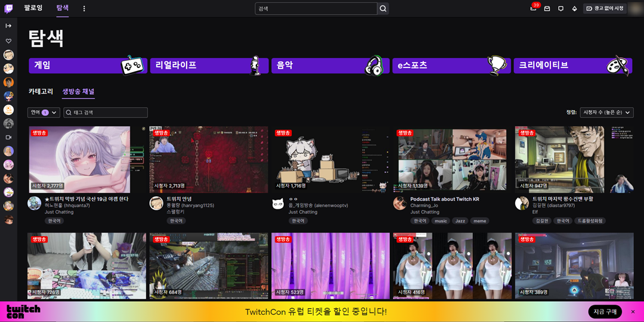Click the Twitch logo home icon
The image size is (644, 322).
coord(8,8)
